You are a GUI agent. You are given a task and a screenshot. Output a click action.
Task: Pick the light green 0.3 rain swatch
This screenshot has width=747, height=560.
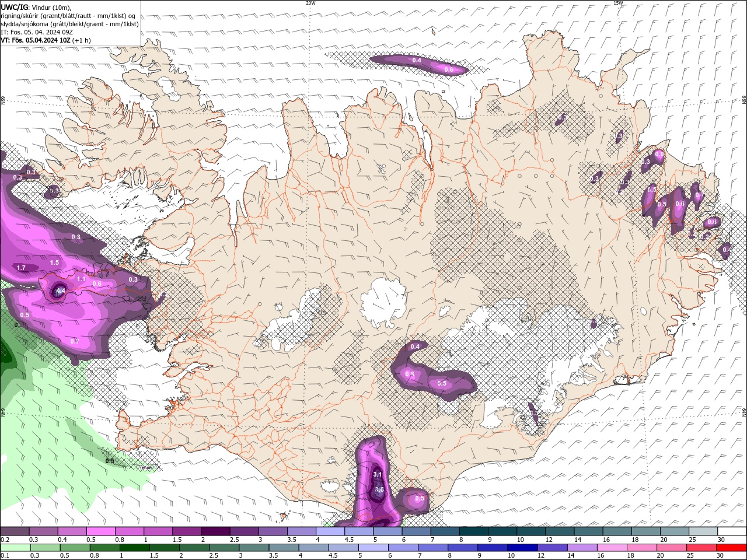click(44, 548)
